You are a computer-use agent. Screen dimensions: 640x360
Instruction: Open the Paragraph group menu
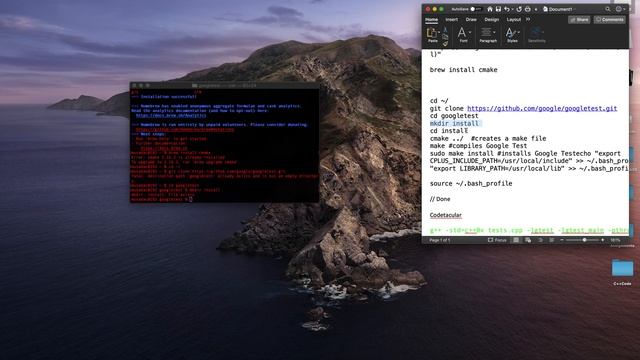click(488, 34)
